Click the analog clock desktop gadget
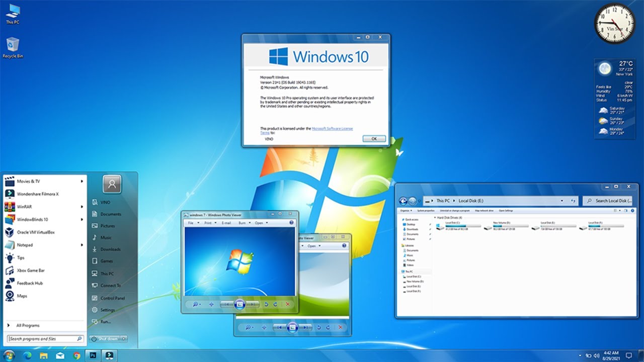Image resolution: width=644 pixels, height=362 pixels. [x=614, y=23]
